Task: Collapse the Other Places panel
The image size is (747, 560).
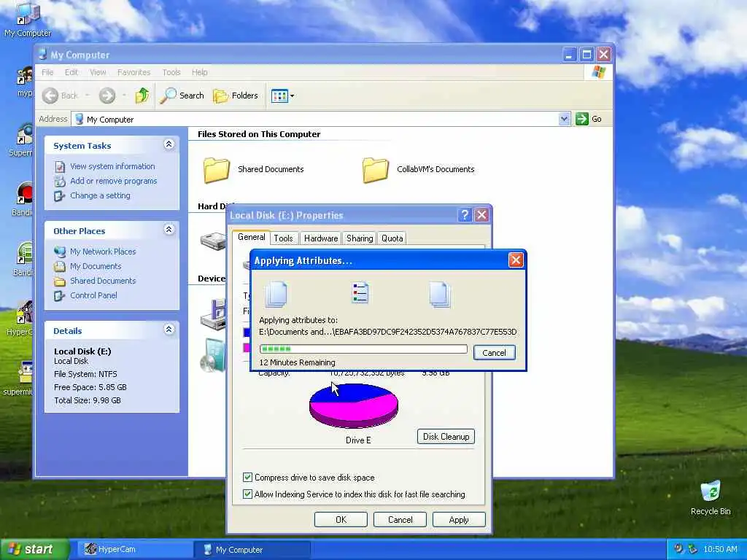Action: [169, 230]
